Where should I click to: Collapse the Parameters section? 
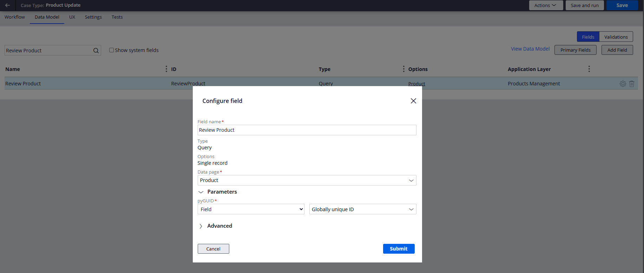[x=201, y=192]
